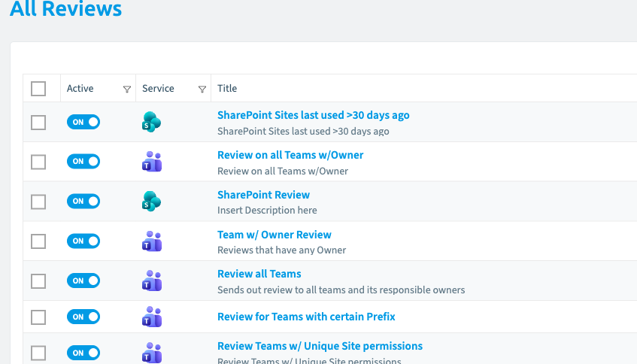Toggle off the SharePoint Review switch
637x364 pixels.
point(83,201)
